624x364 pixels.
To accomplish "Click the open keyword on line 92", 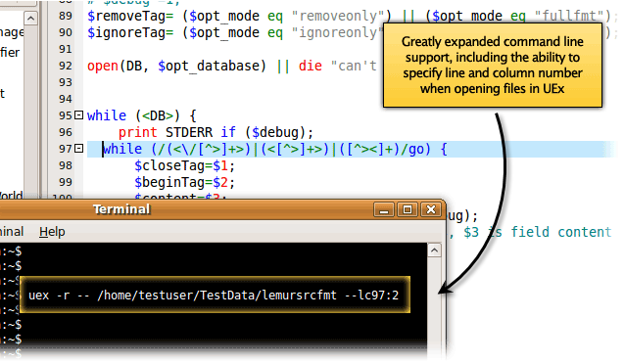I will 103,66.
